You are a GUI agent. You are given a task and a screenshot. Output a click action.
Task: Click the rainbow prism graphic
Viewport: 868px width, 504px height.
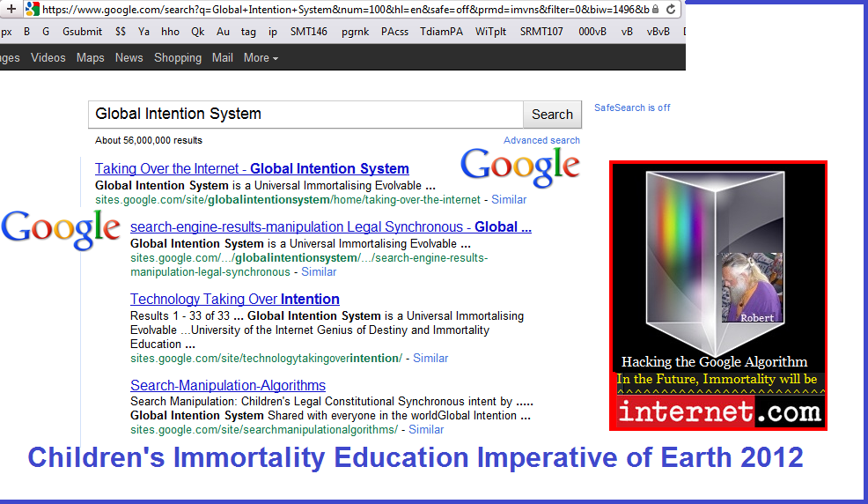point(714,263)
